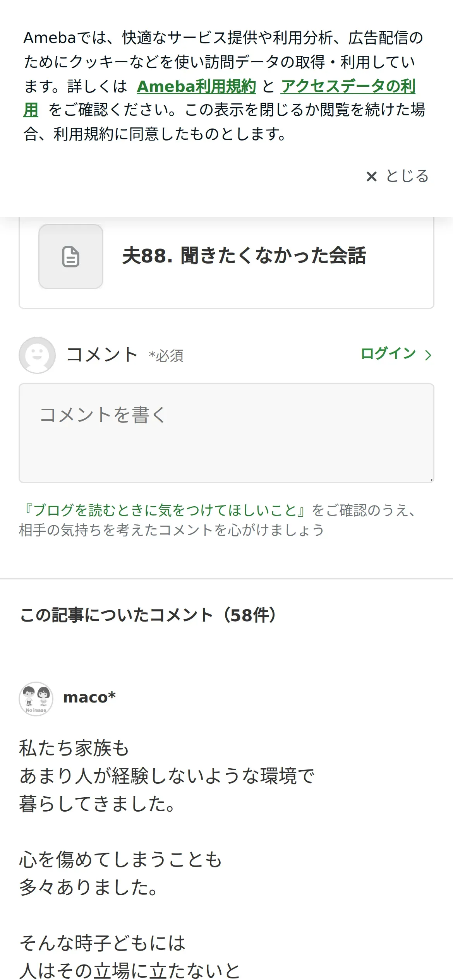The height and width of the screenshot is (980, 453).
Task: Click the document icon on the article card
Action: pos(71,257)
